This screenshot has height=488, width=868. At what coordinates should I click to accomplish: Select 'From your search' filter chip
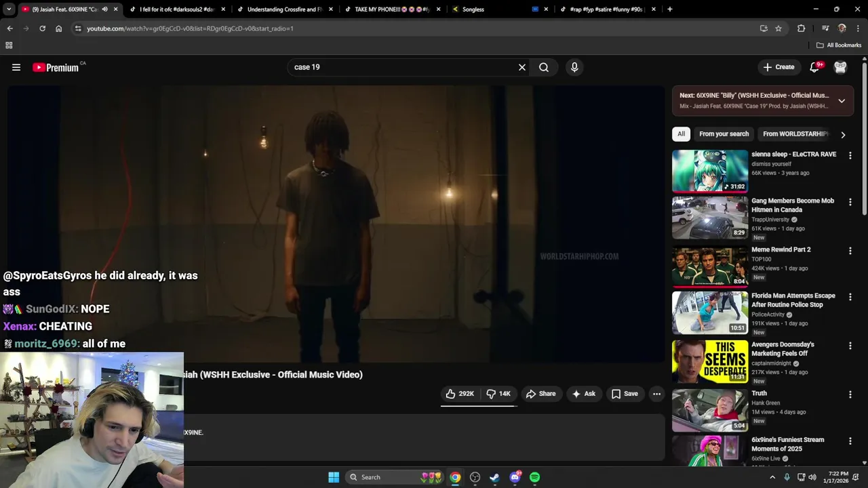coord(724,134)
